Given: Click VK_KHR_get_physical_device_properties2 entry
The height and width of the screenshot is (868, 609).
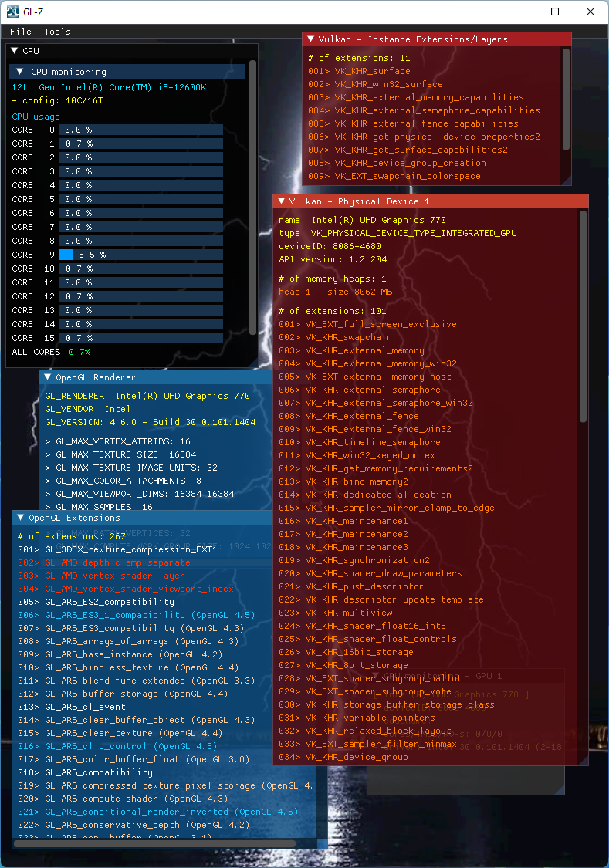Looking at the screenshot, I should [424, 137].
